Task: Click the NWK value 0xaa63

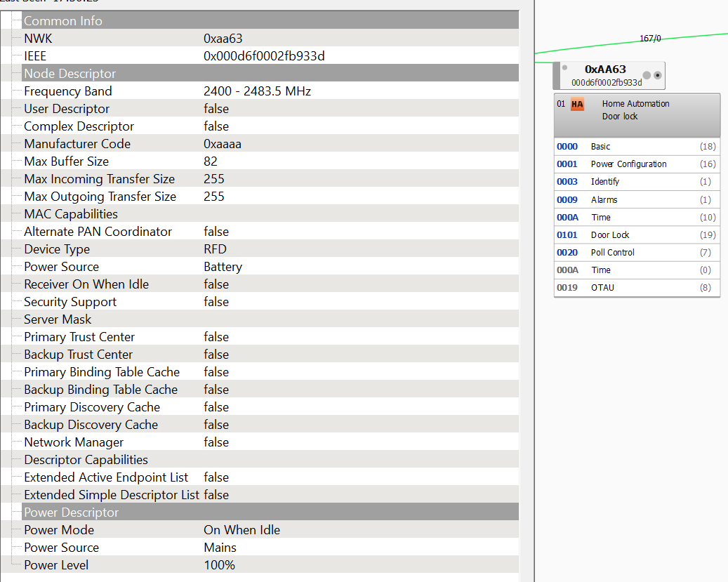Action: click(x=223, y=39)
